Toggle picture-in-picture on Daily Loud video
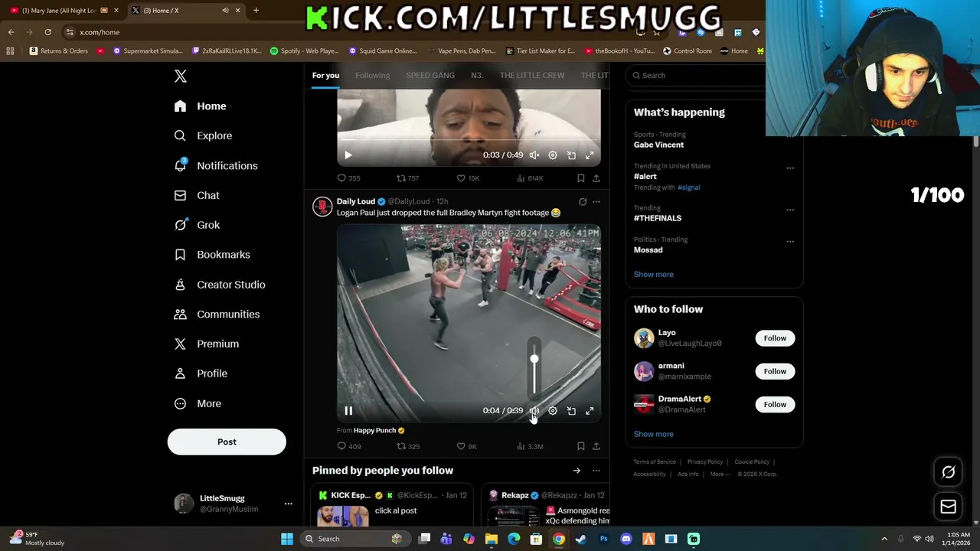980x551 pixels. [x=571, y=411]
